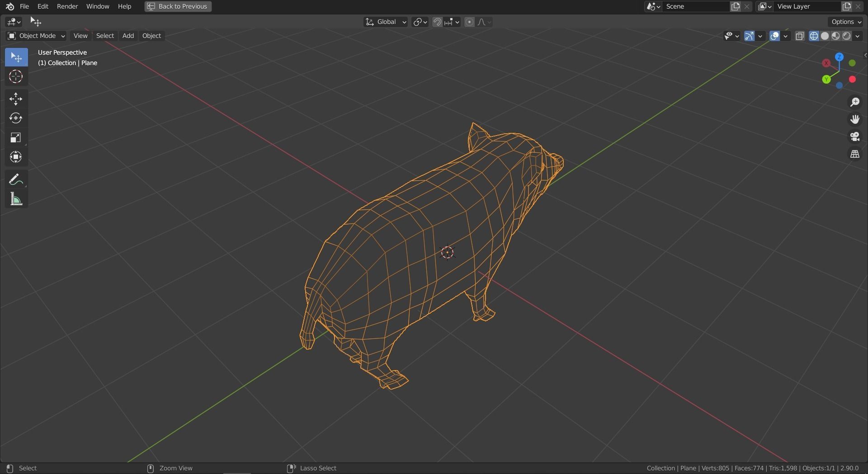The height and width of the screenshot is (474, 868).
Task: Select the Scale tool
Action: [x=16, y=138]
